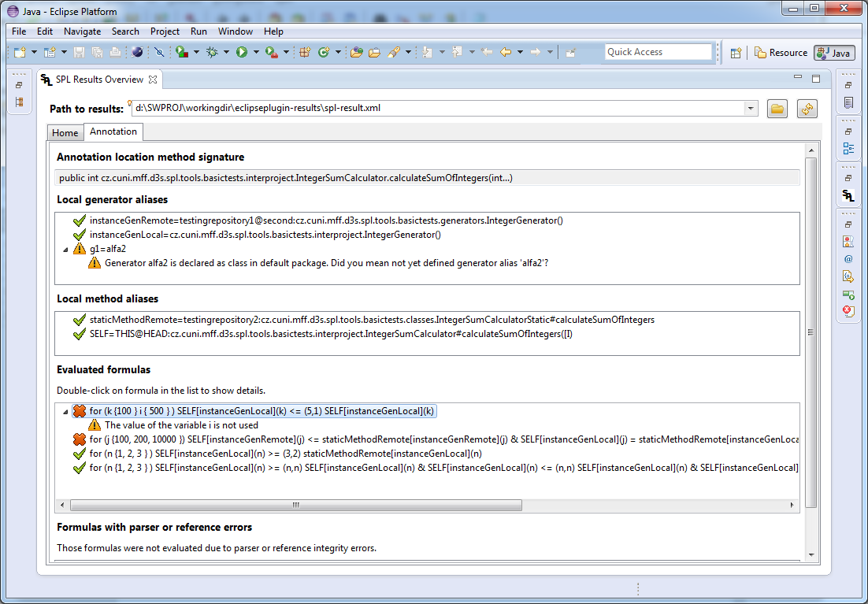
Task: Collapse the g1=alfa2 tree node
Action: click(65, 250)
